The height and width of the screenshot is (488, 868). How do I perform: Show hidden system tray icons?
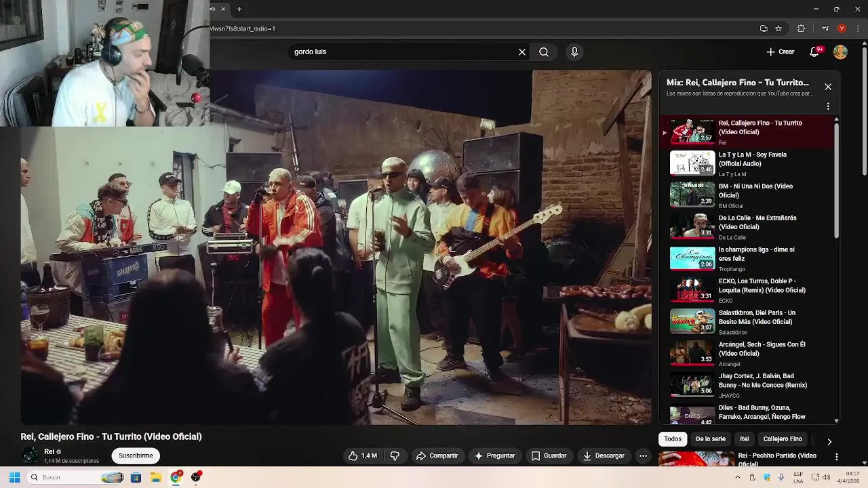point(738,477)
